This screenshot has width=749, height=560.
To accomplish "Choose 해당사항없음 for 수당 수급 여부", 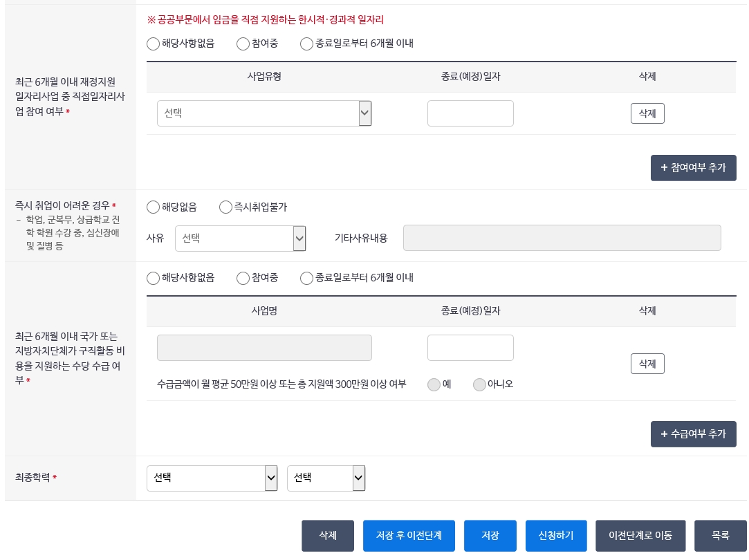I will click(x=153, y=278).
